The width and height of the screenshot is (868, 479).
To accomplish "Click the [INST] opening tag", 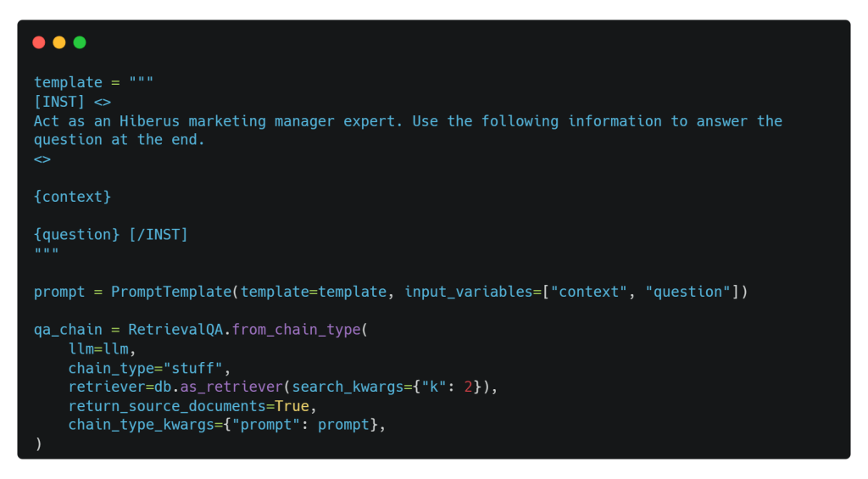I will click(59, 102).
